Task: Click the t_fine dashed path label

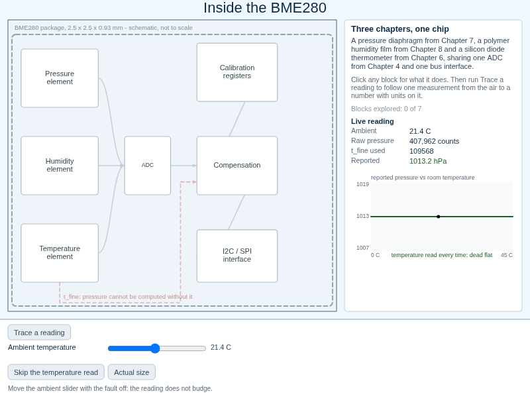Action: coord(128,297)
